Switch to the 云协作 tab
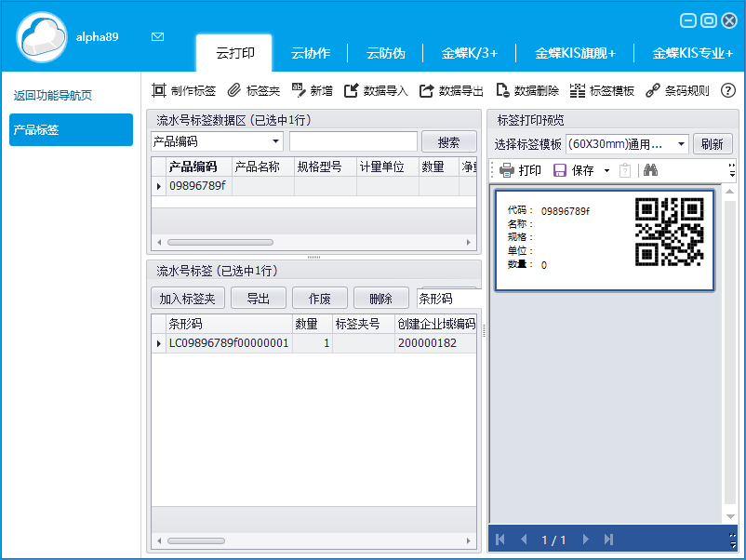Image resolution: width=746 pixels, height=560 pixels. (310, 53)
